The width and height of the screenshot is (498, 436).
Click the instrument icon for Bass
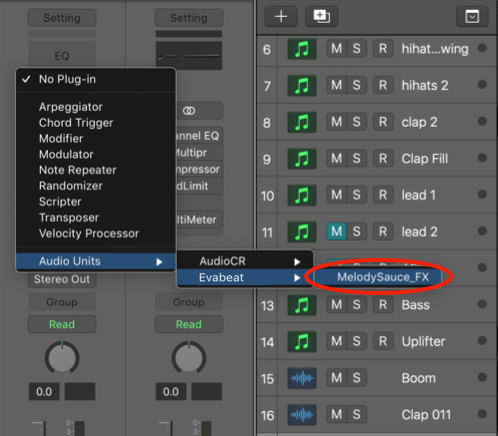pos(302,305)
